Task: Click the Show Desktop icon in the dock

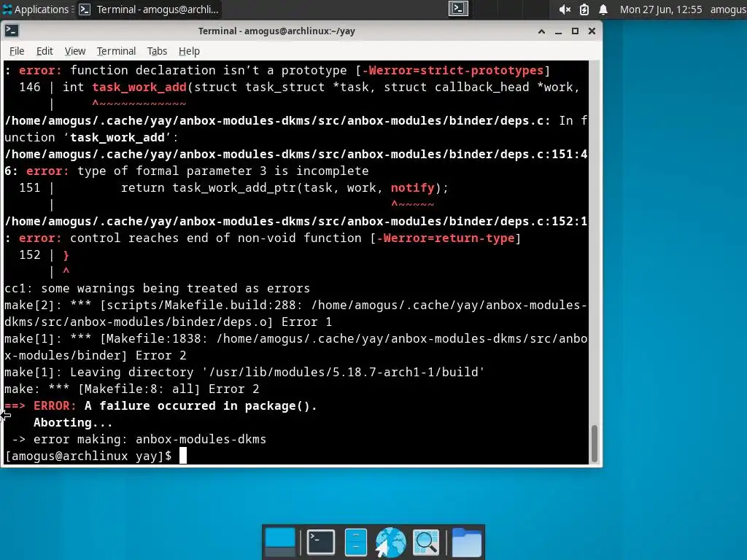Action: point(280,542)
